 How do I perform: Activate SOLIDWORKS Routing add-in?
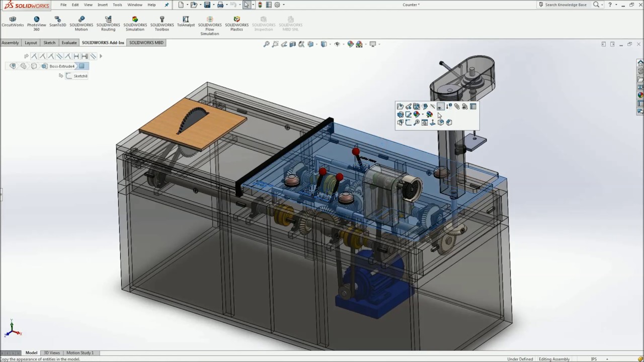108,24
